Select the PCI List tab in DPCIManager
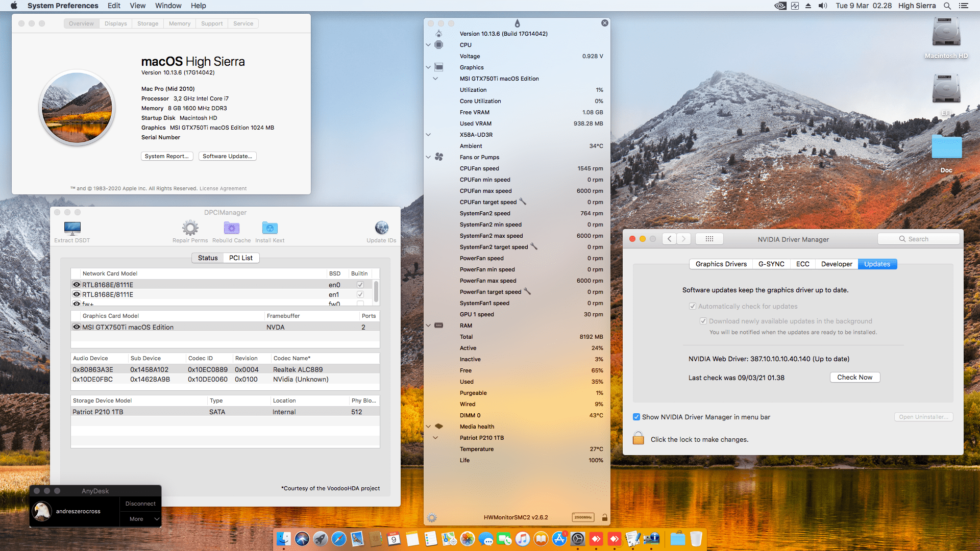Screen dimensions: 980x551 (x=241, y=258)
